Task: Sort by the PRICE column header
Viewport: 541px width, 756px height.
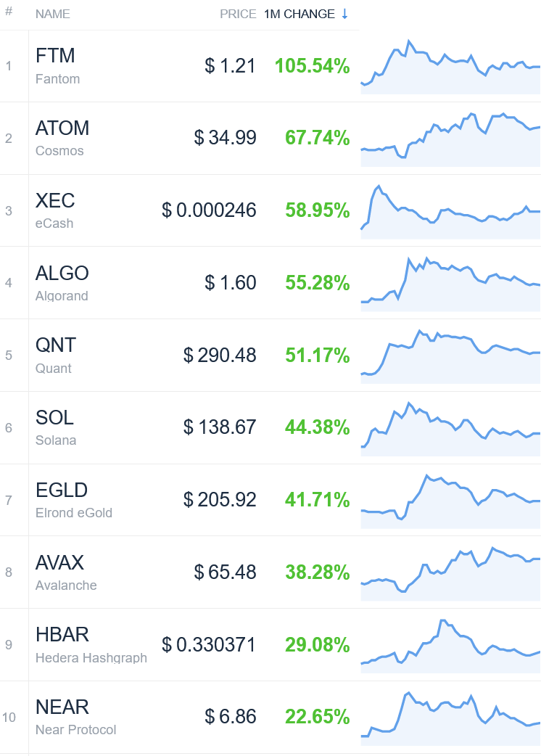Action: point(238,14)
